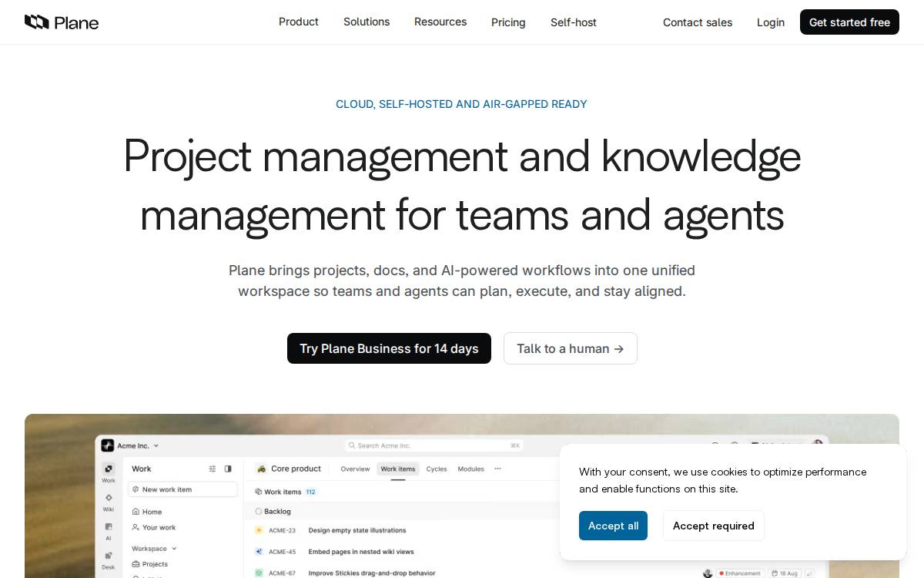Click the Contact sales link
This screenshot has width=924, height=578.
click(698, 22)
